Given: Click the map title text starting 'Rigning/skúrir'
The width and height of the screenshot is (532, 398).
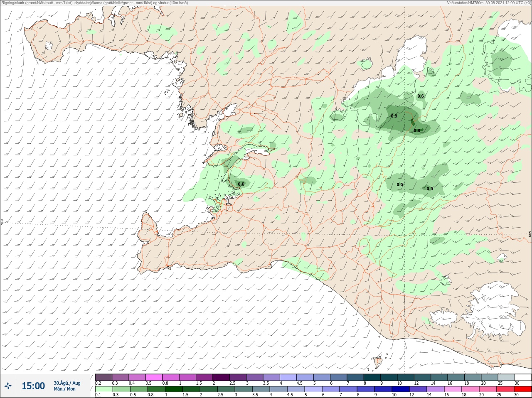Looking at the screenshot, I should [95, 2].
